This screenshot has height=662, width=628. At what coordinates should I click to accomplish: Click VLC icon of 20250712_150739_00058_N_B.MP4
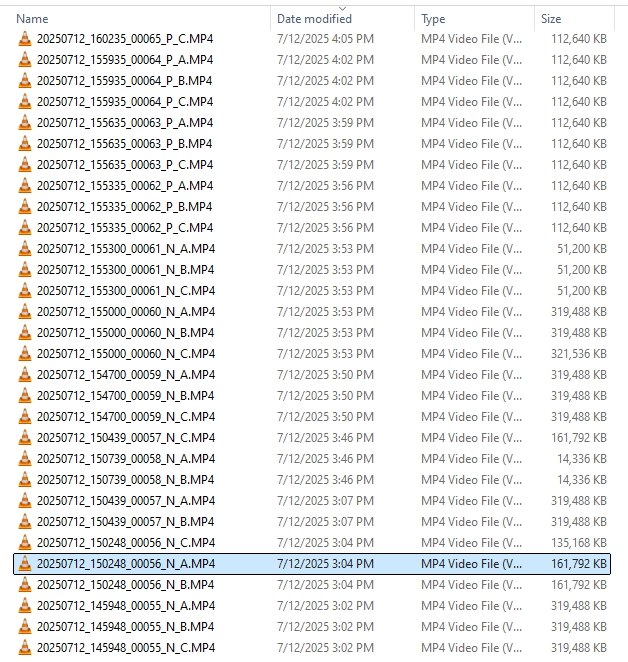tap(25, 480)
